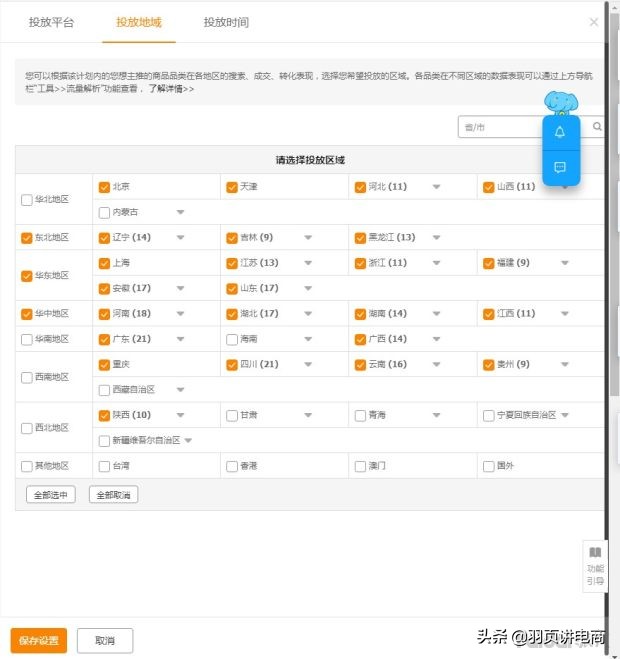Expand 湖北 (17) dropdown arrow
The width and height of the screenshot is (620, 659).
click(308, 314)
